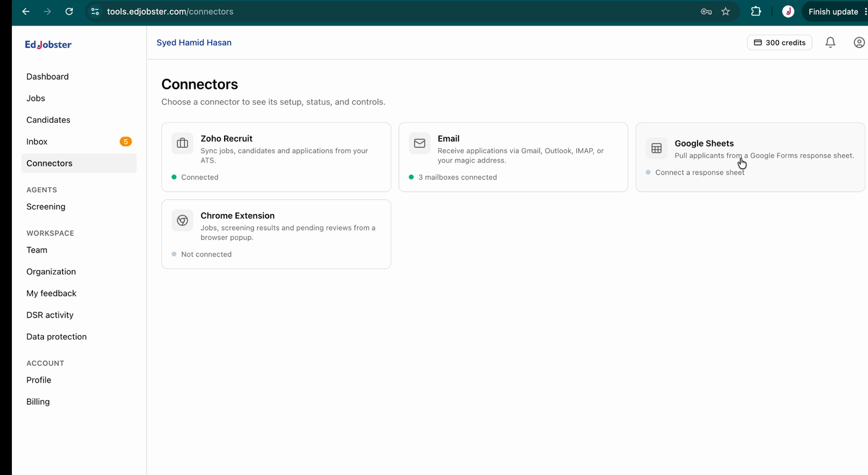
Task: Go to Dashboard in sidebar
Action: (79, 76)
